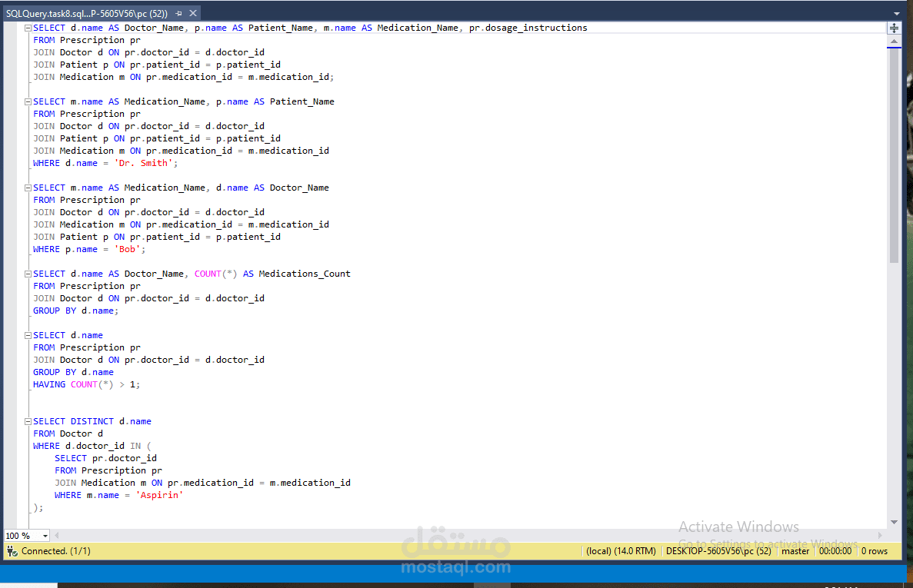Click the scroll-up arrow on the vertical scrollbar
This screenshot has width=913, height=588.
pyautogui.click(x=893, y=42)
